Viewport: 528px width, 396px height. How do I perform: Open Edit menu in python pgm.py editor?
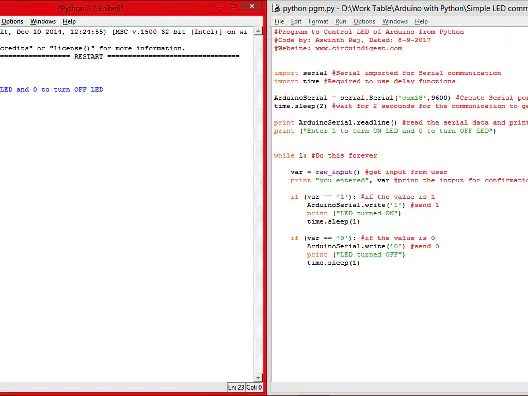[296, 22]
